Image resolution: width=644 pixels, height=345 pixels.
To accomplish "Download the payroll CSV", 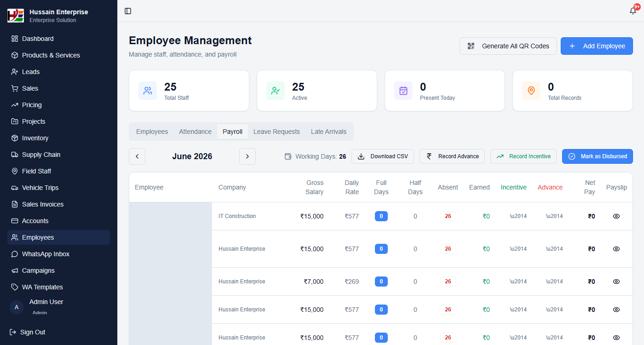I will coord(383,156).
